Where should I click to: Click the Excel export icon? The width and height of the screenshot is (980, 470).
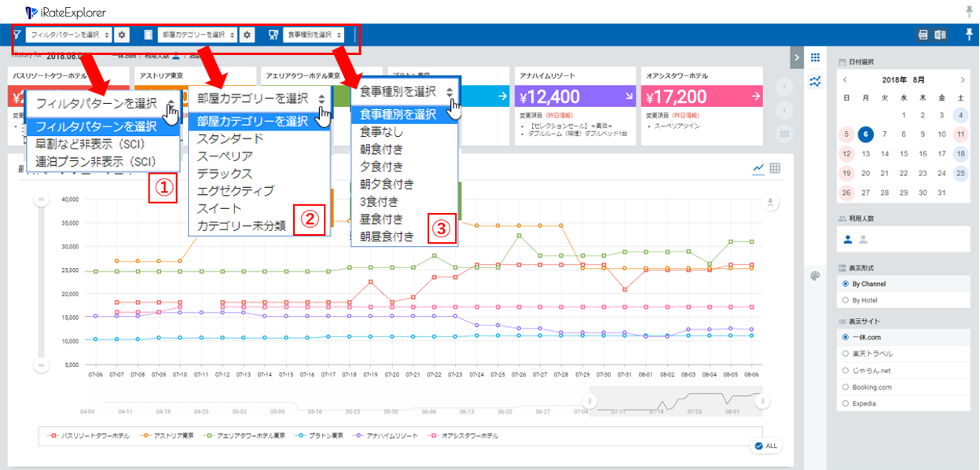click(940, 35)
